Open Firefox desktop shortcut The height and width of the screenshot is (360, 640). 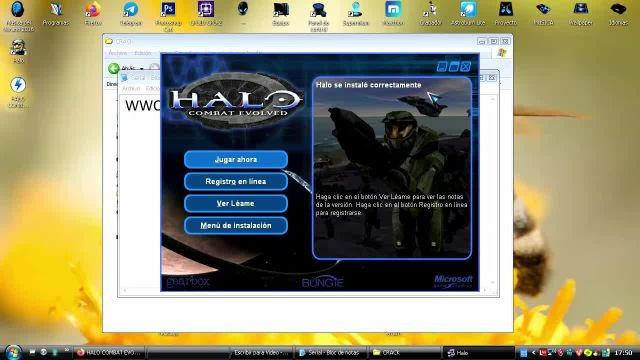[x=93, y=13]
